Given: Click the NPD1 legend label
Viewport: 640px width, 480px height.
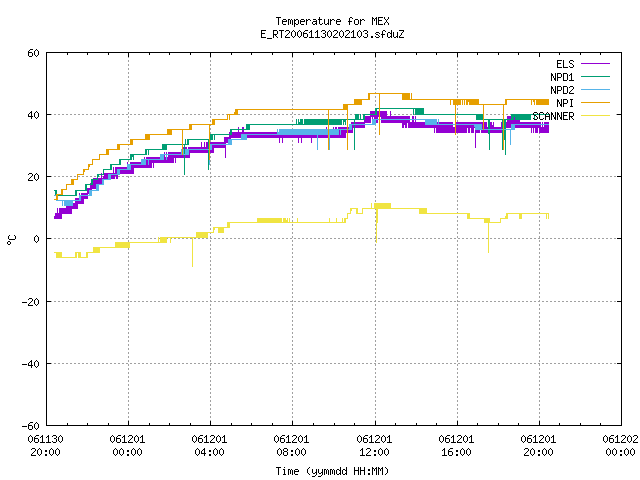Looking at the screenshot, I should pos(562,77).
